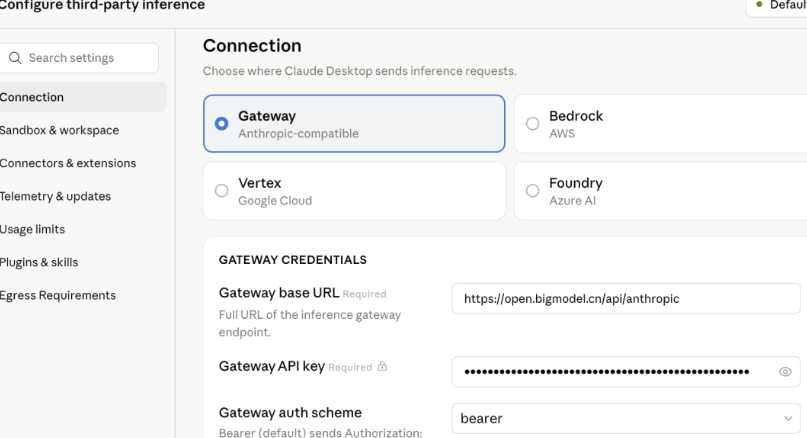Click the lock icon beside Gateway API key
The width and height of the screenshot is (807, 438).
point(382,366)
